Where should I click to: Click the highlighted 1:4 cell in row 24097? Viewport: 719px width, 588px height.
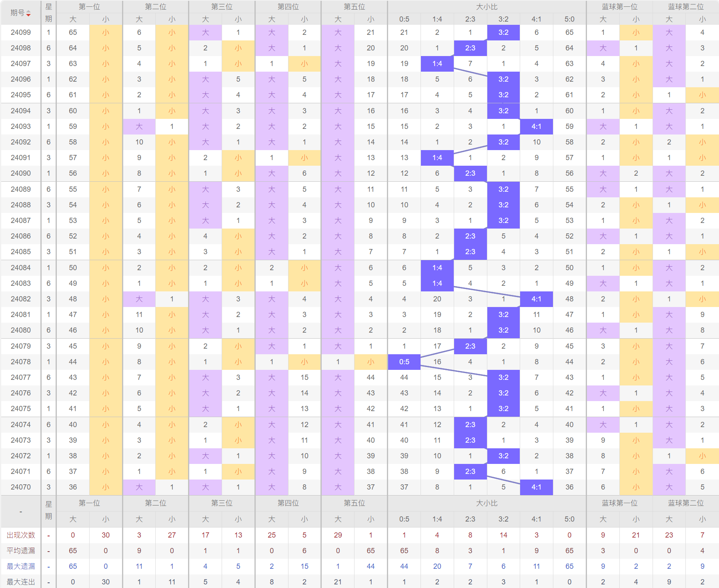point(437,64)
